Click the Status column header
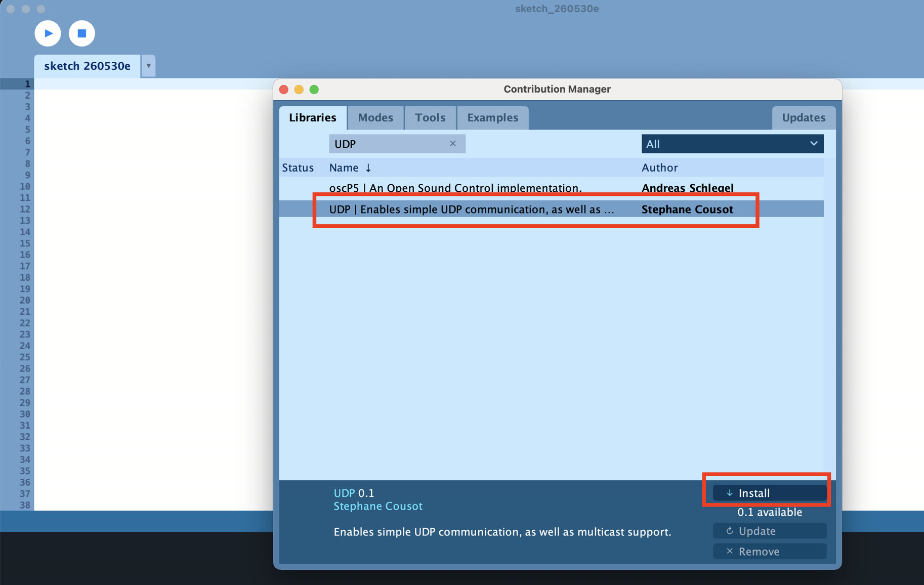Screen dimensions: 924x585 [298, 168]
